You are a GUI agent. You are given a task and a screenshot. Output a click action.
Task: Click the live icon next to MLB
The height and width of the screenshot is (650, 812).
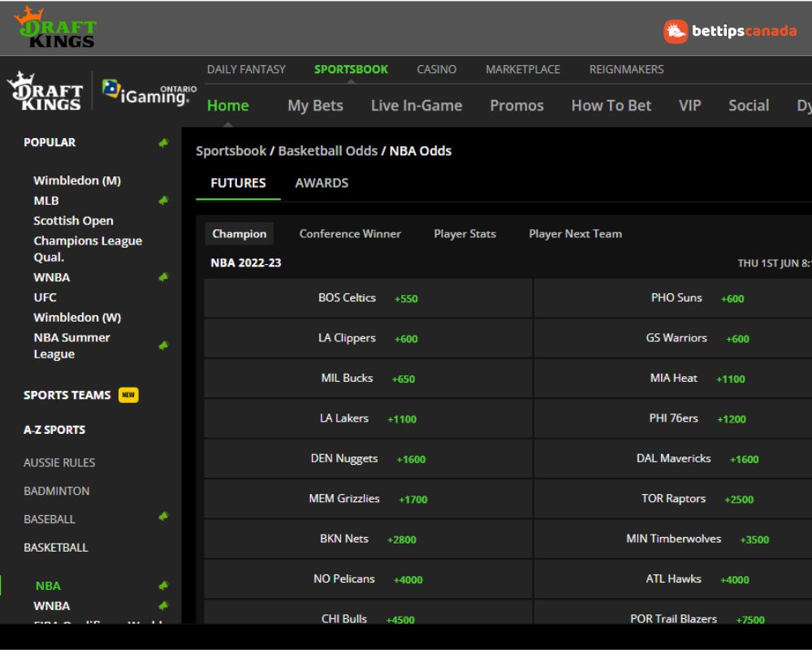[164, 200]
